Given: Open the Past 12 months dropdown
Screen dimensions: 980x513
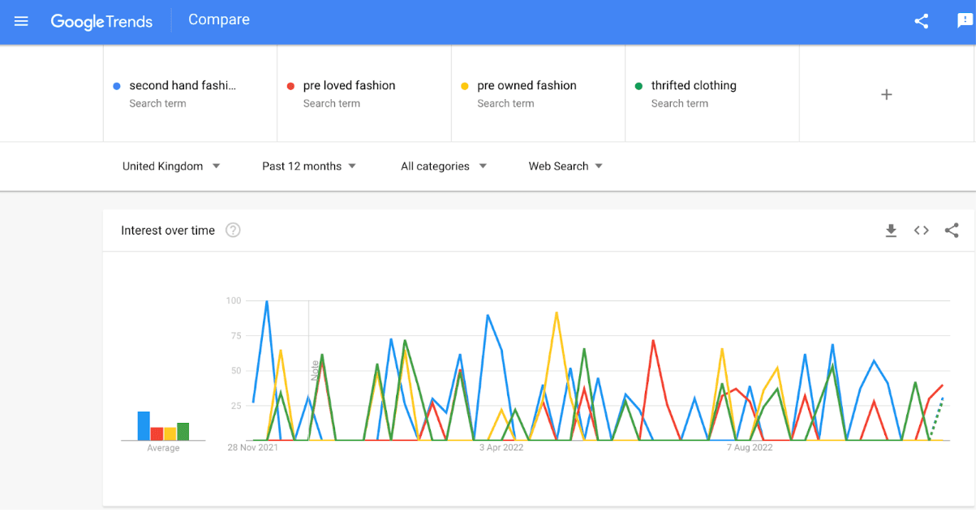Looking at the screenshot, I should (309, 166).
